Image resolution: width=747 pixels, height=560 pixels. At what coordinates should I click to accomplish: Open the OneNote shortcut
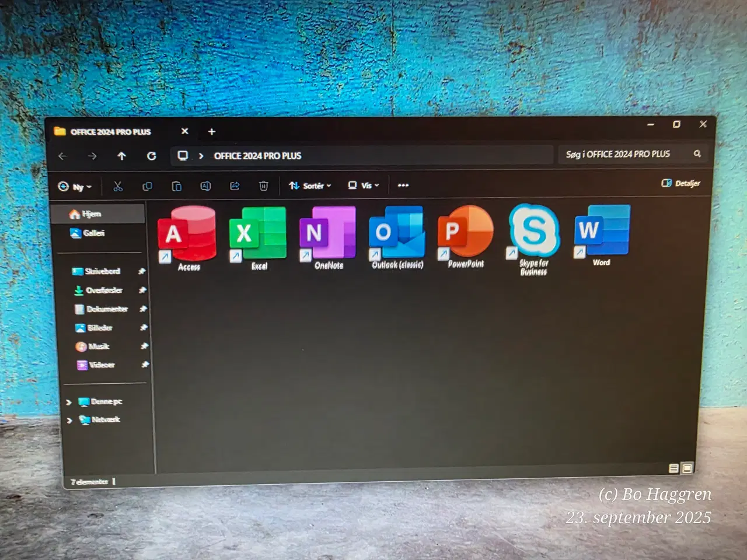(328, 237)
